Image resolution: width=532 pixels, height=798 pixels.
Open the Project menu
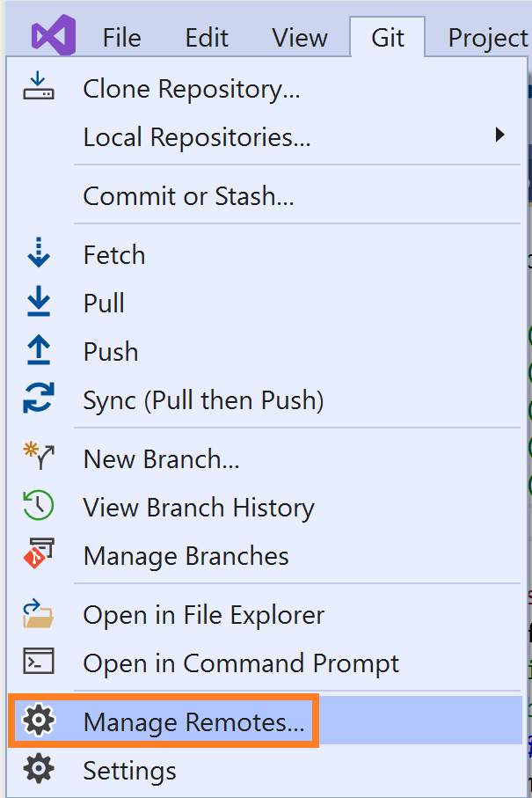(487, 38)
